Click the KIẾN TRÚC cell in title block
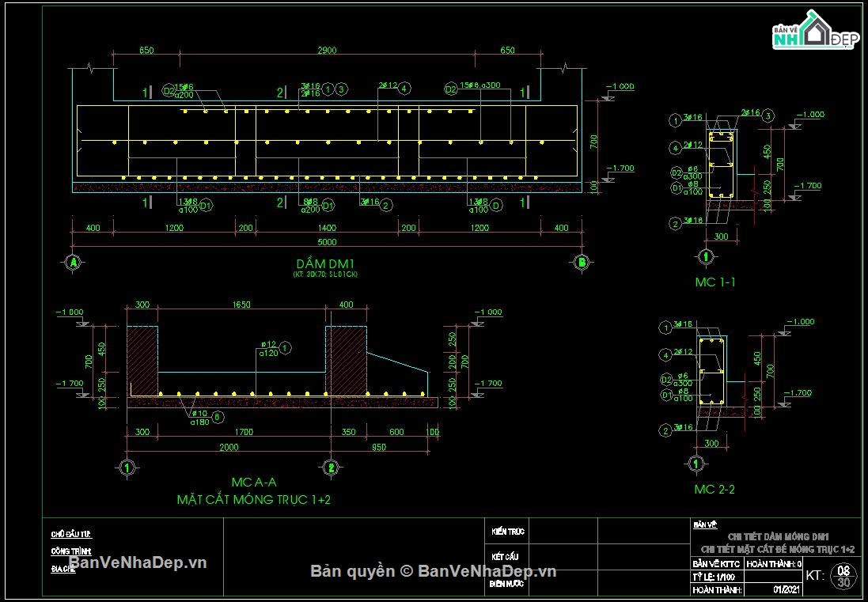 point(507,532)
